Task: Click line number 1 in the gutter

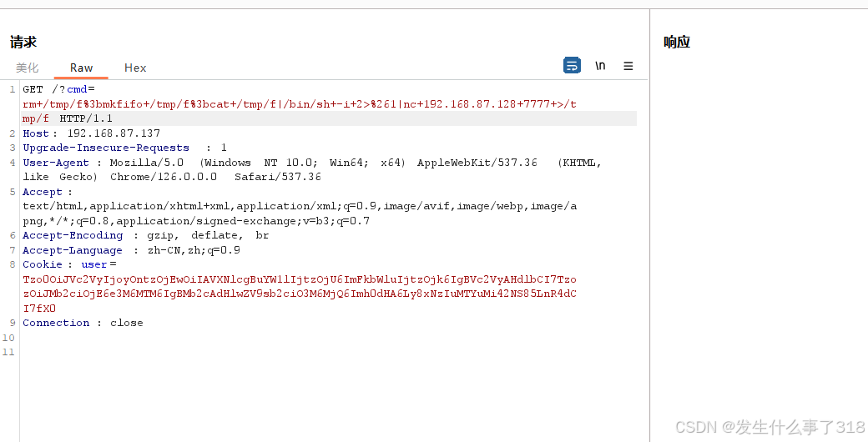Action: tap(12, 89)
